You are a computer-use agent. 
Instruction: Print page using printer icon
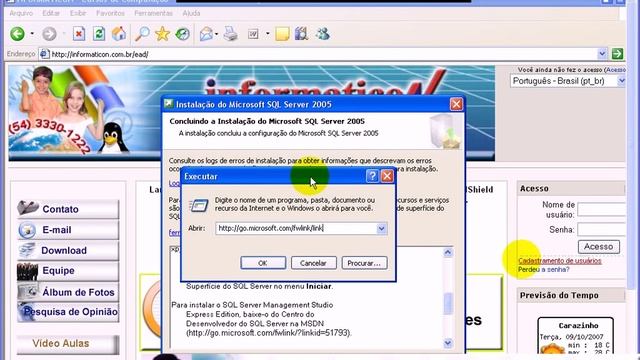coord(231,34)
